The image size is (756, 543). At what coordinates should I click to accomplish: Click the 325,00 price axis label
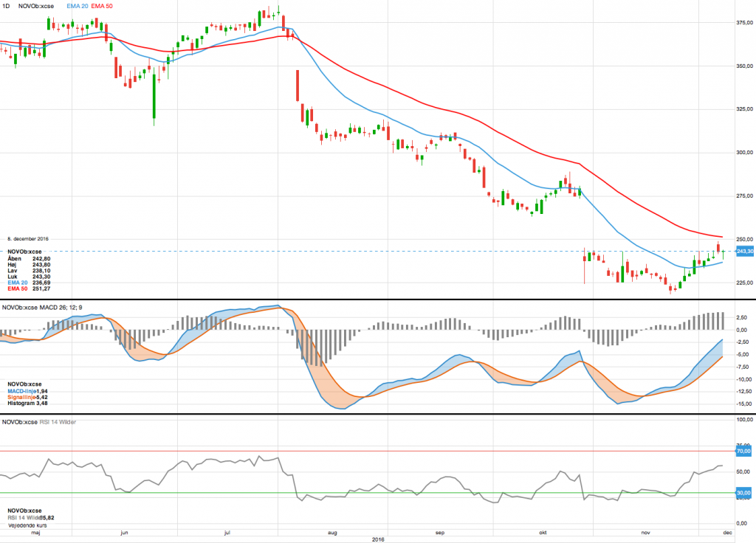pyautogui.click(x=744, y=109)
